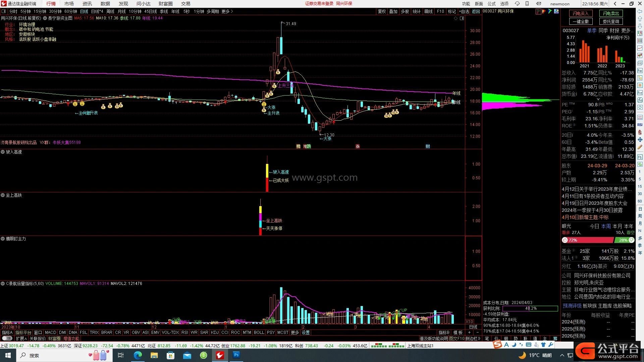
Task: Collapse the 鹰眼盯主力 indicator panel
Action: click(3, 239)
